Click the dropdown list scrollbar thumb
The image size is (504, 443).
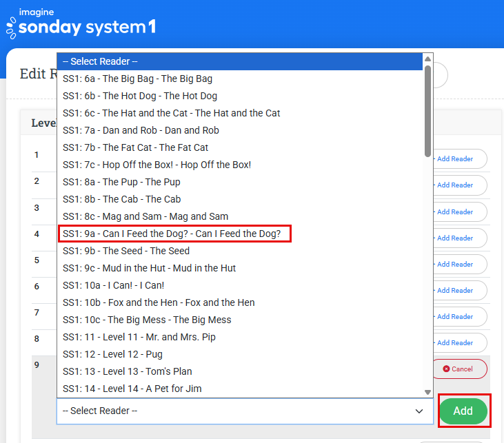tap(427, 111)
